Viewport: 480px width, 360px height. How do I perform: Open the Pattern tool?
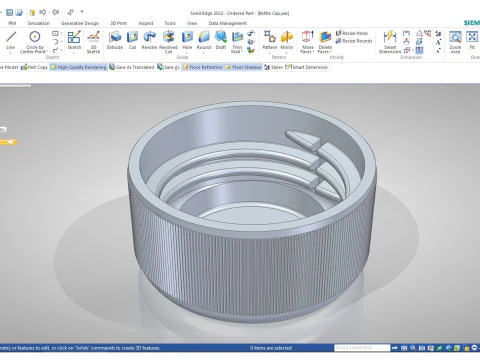(x=269, y=40)
